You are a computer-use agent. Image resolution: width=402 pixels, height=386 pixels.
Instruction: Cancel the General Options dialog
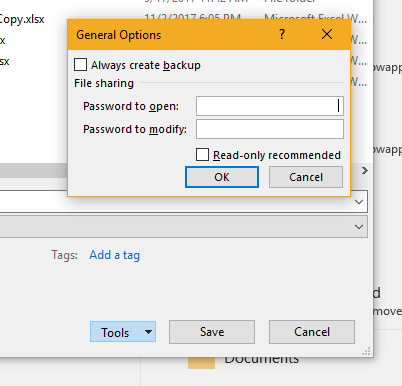[x=306, y=177]
